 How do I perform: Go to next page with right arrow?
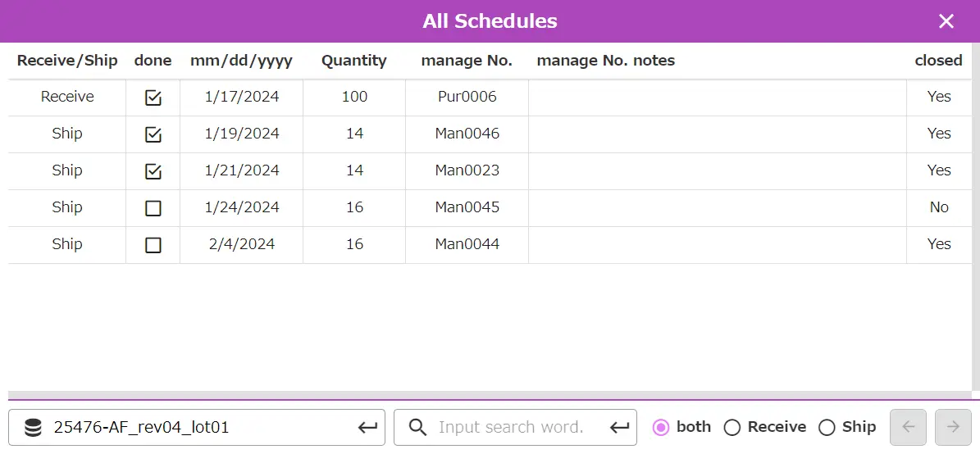[953, 427]
